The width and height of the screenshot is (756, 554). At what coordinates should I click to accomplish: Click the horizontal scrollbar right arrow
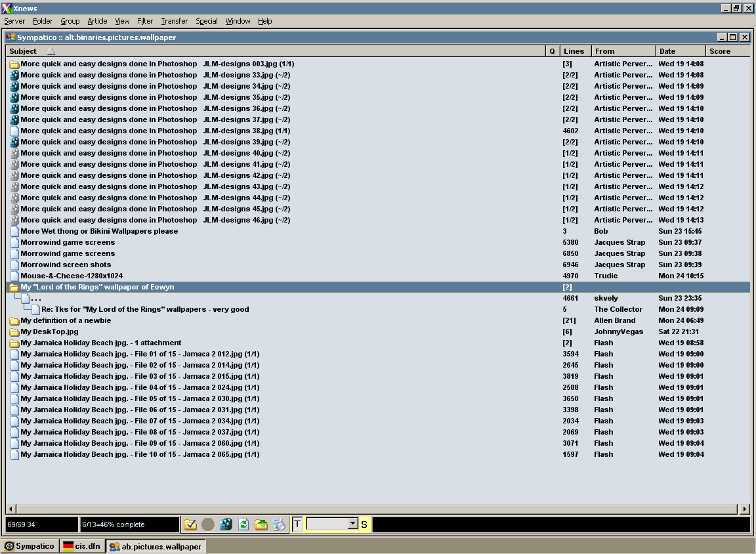(x=744, y=509)
